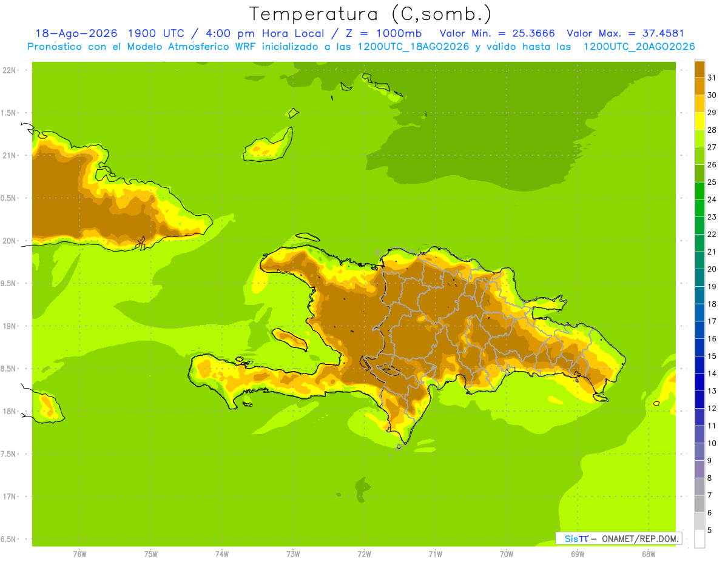
Task: Click the dark brown legend band above 31
Action: tap(699, 69)
